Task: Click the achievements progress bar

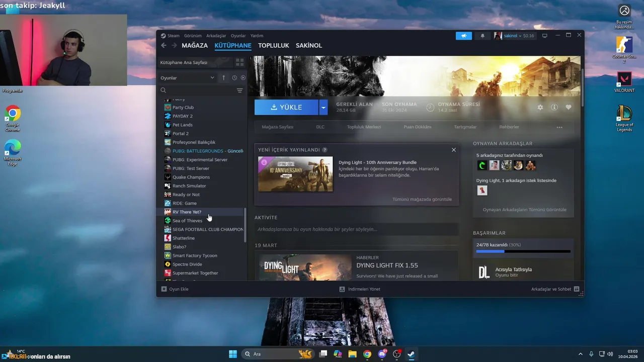Action: (x=523, y=251)
